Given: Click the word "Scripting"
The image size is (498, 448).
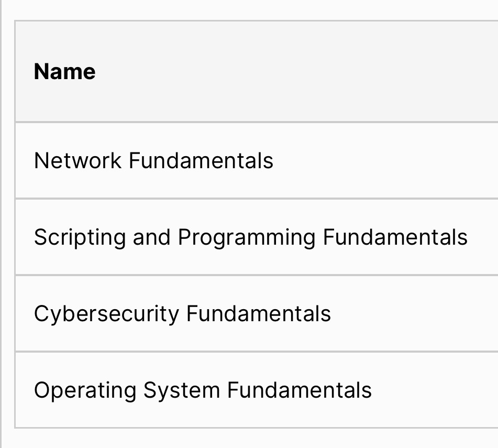Looking at the screenshot, I should click(x=80, y=237).
